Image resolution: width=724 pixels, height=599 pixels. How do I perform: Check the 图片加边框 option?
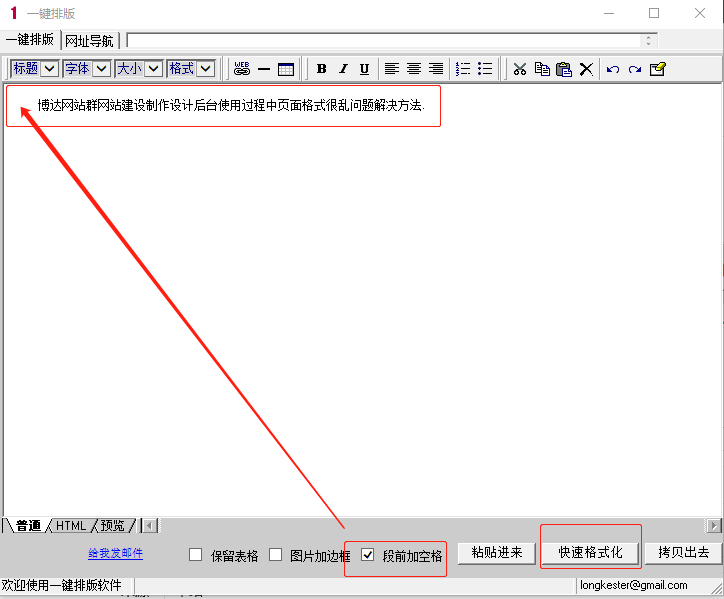(276, 555)
